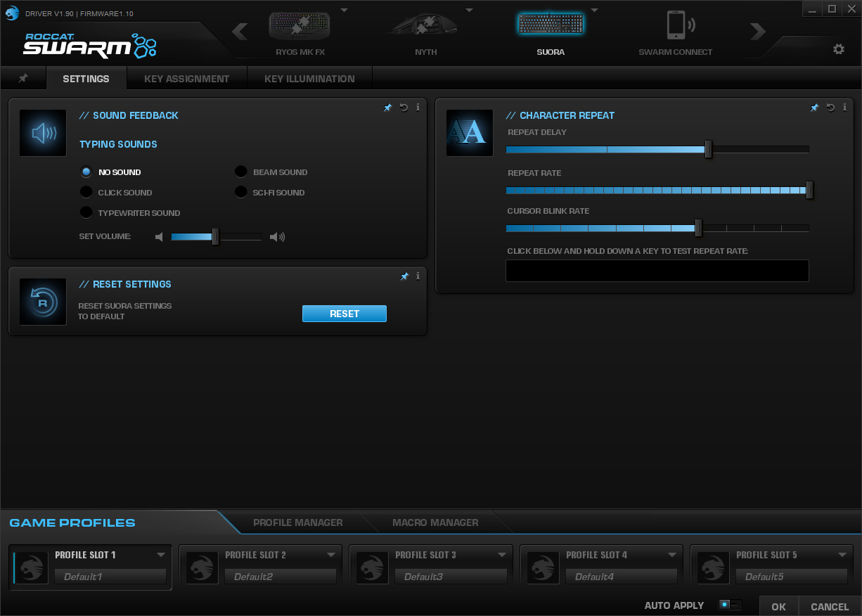Select the SUORA keyboard device icon
This screenshot has height=616, width=862.
551,25
